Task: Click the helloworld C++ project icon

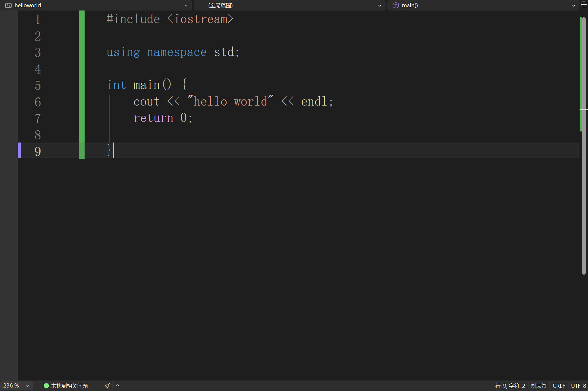Action: [x=8, y=5]
